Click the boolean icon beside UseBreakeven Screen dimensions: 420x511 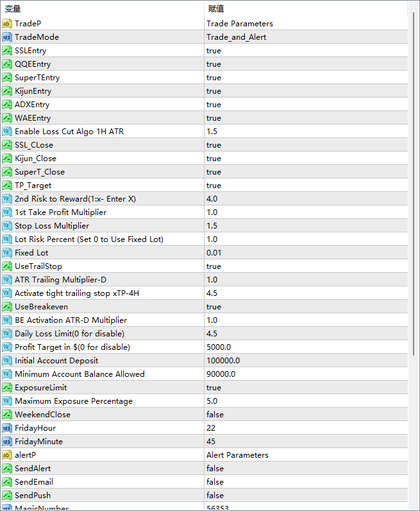point(7,307)
